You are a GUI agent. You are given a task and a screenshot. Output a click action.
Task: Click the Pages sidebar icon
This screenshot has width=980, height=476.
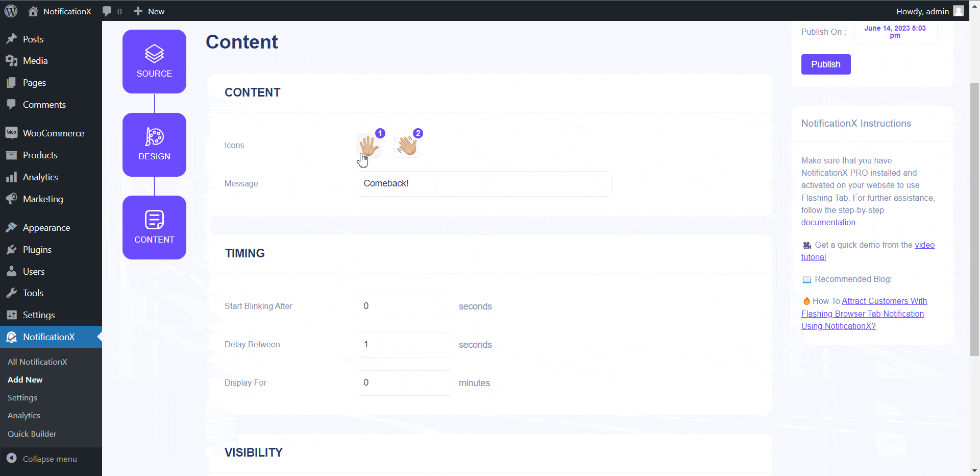coord(11,83)
